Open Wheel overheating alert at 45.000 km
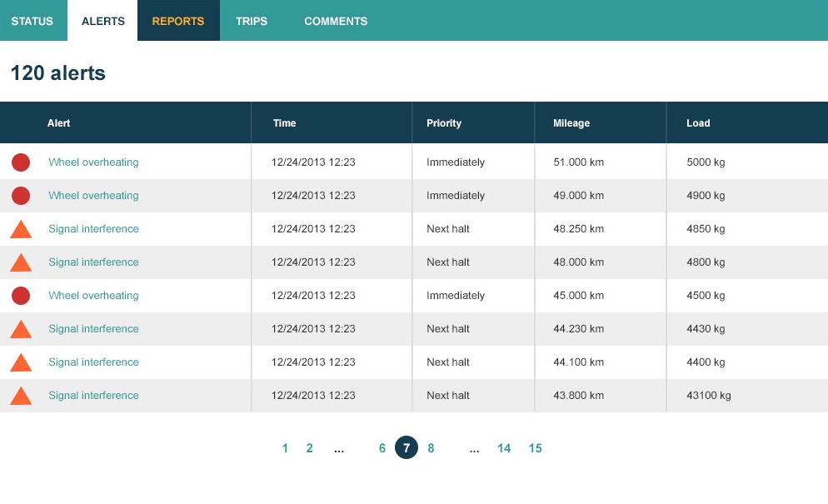This screenshot has height=504, width=828. (93, 296)
